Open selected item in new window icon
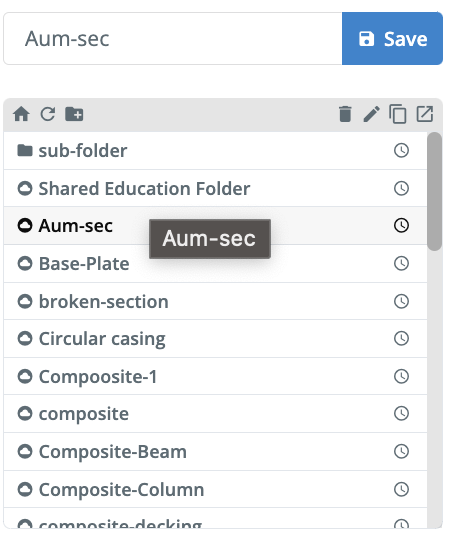Viewport: 452px width, 536px height. pyautogui.click(x=425, y=114)
